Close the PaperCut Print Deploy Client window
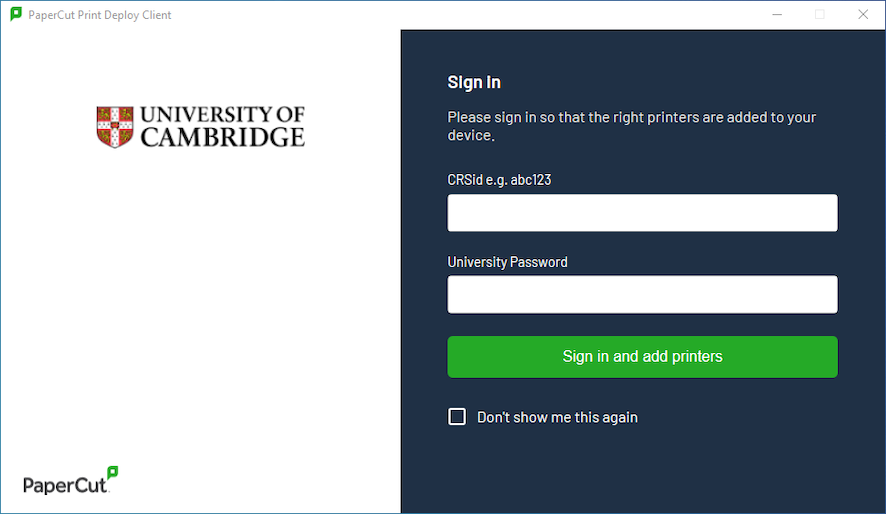The width and height of the screenshot is (886, 514). pyautogui.click(x=863, y=15)
